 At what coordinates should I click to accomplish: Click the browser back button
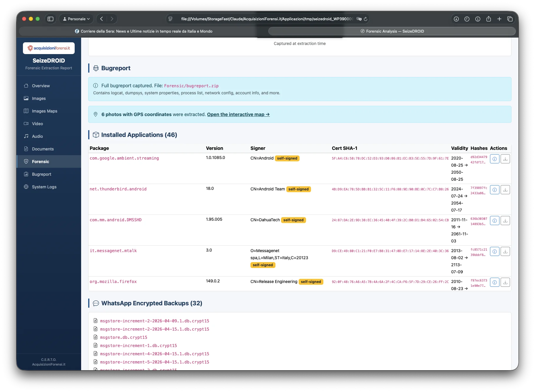[101, 19]
